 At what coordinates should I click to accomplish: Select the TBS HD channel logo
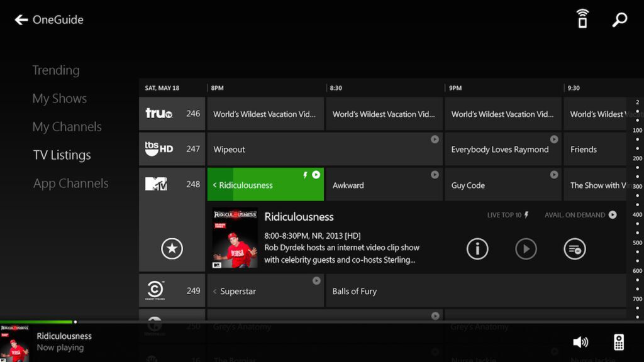[x=159, y=148]
